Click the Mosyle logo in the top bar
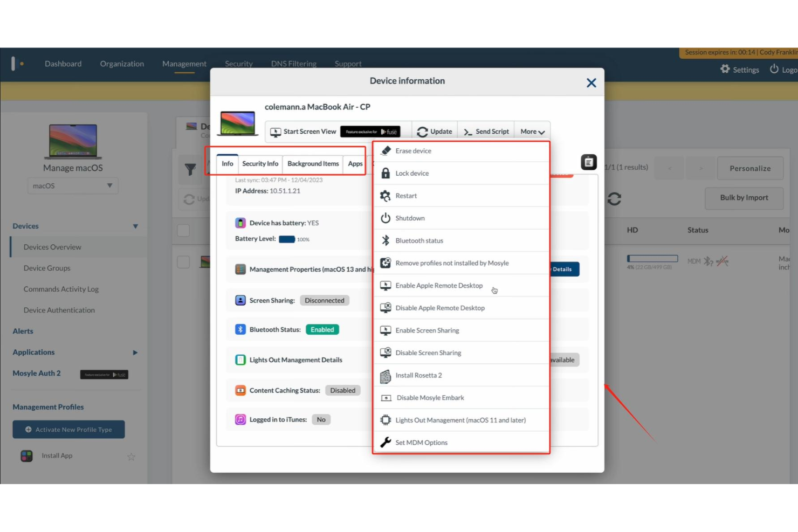 click(x=17, y=64)
